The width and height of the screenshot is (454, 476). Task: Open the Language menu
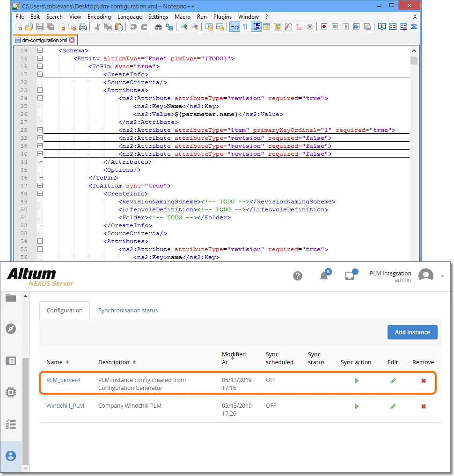130,17
